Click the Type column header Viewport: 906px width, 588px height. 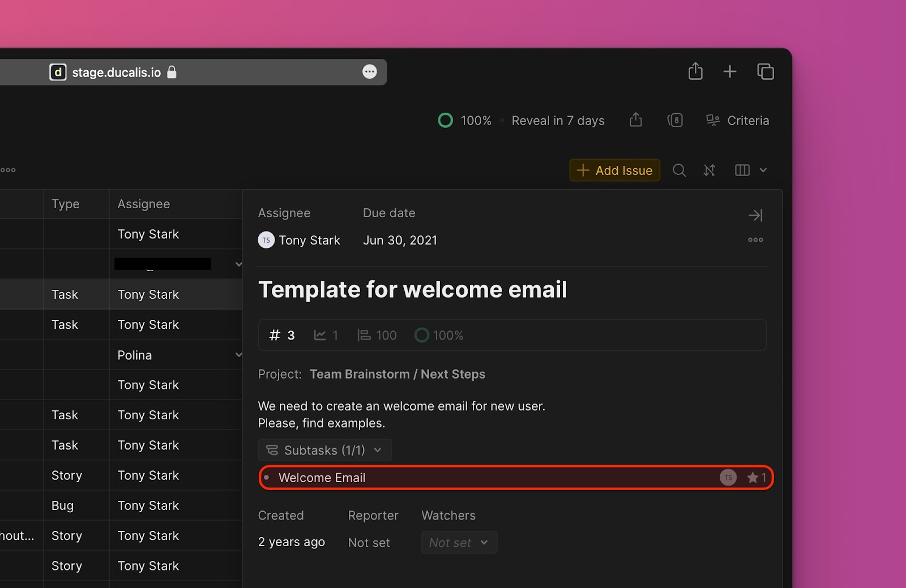[66, 204]
